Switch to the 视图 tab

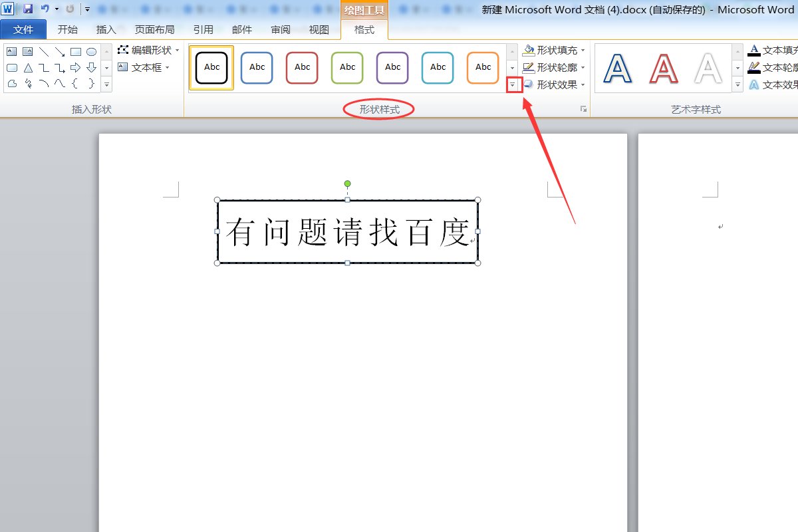click(x=319, y=29)
